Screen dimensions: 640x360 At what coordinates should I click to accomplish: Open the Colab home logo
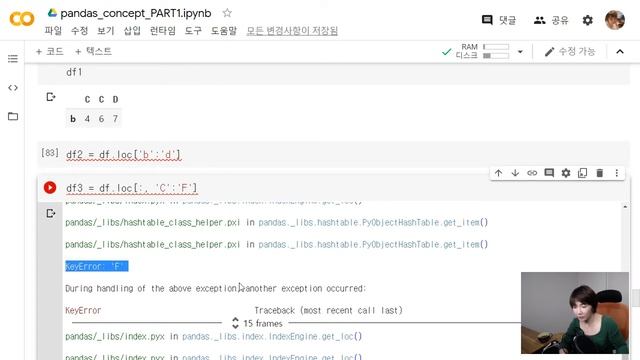pos(22,19)
